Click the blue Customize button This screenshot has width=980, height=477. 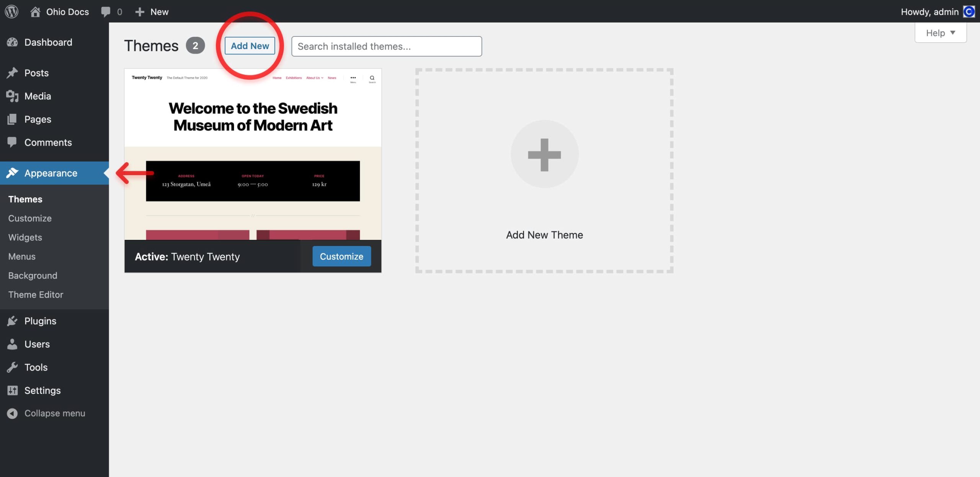click(x=341, y=256)
